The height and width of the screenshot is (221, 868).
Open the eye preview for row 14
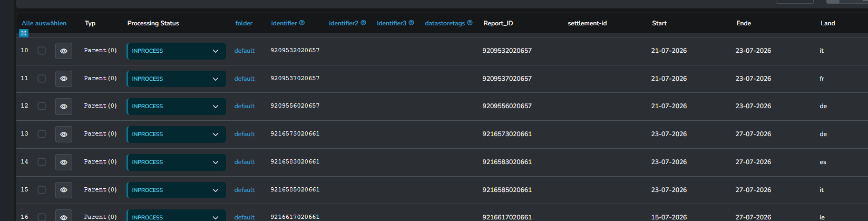[64, 162]
